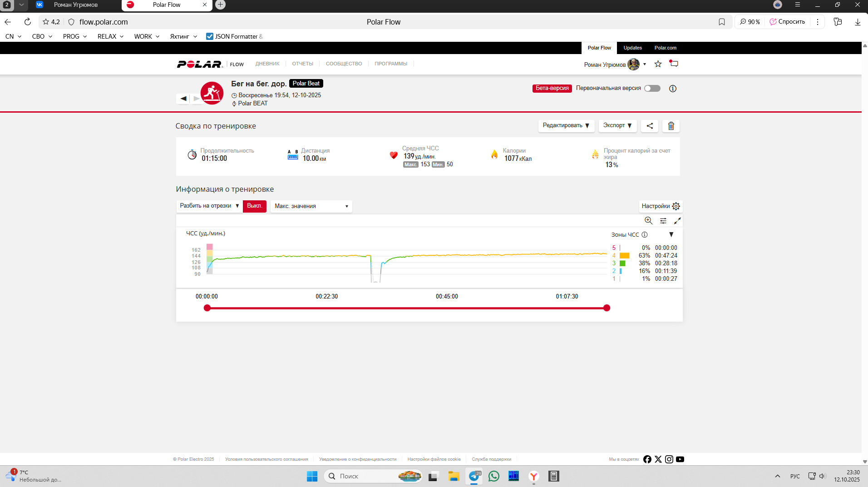Open info icon next to version toggle
Image resolution: width=868 pixels, height=487 pixels.
[x=673, y=89]
